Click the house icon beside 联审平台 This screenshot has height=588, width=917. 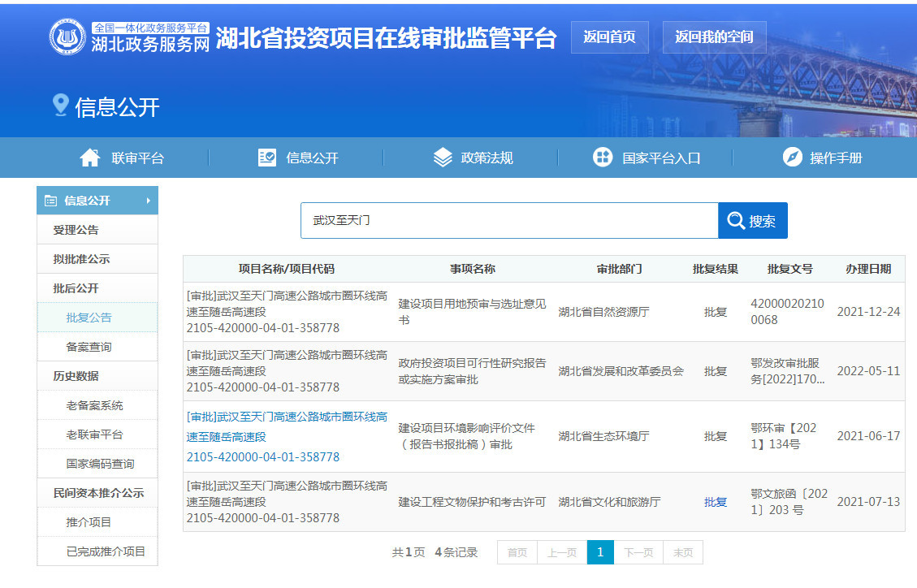click(x=90, y=158)
